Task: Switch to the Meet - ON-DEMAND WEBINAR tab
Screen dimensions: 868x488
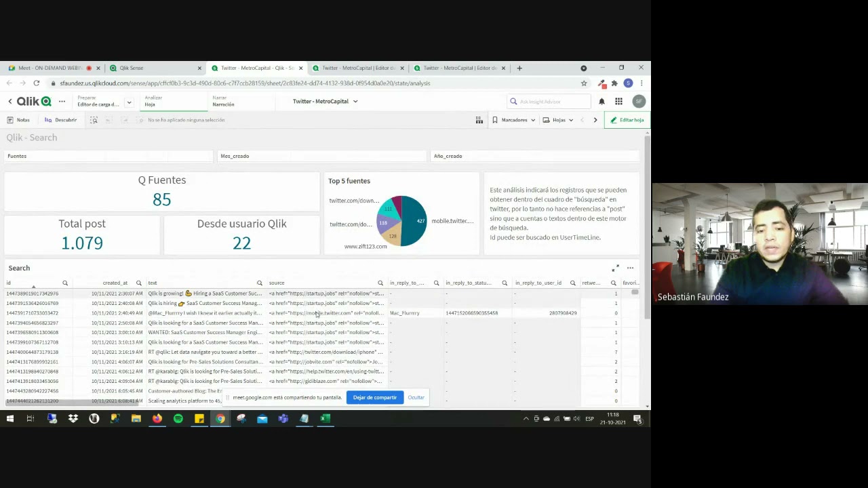Action: (x=50, y=68)
